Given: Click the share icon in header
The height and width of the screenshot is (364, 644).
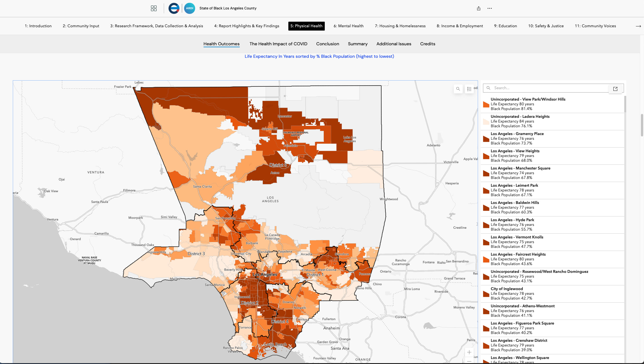Looking at the screenshot, I should pyautogui.click(x=479, y=8).
